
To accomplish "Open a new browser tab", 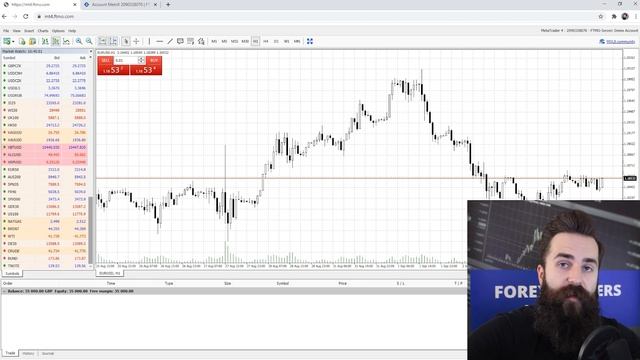I will [168, 4].
